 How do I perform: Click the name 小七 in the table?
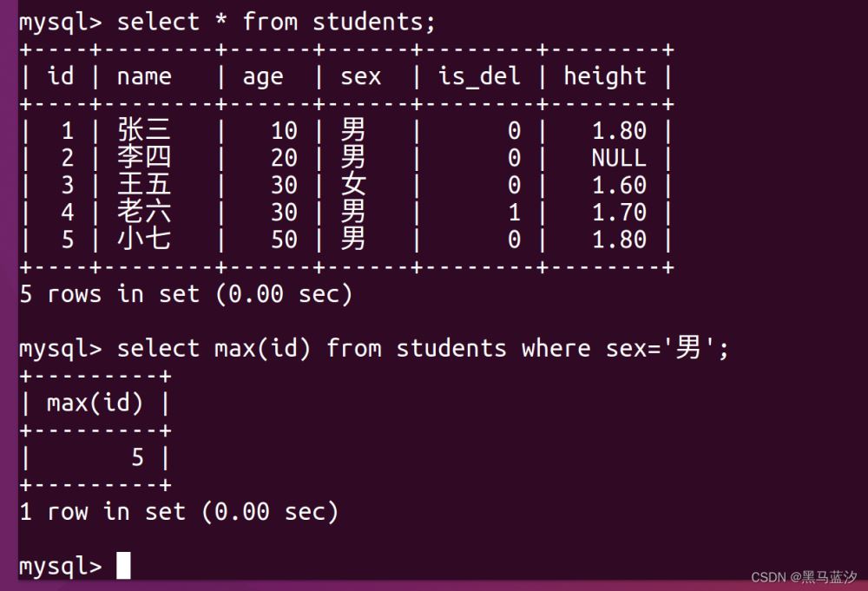pos(144,239)
